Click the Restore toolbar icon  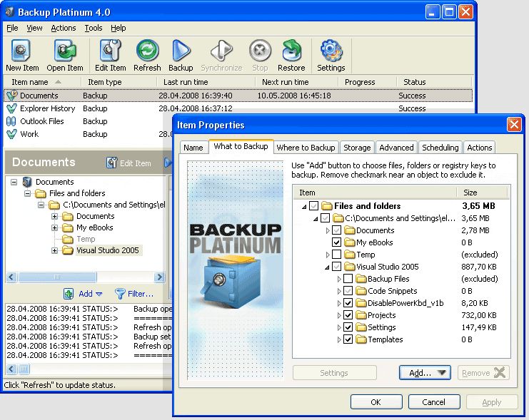click(x=291, y=51)
